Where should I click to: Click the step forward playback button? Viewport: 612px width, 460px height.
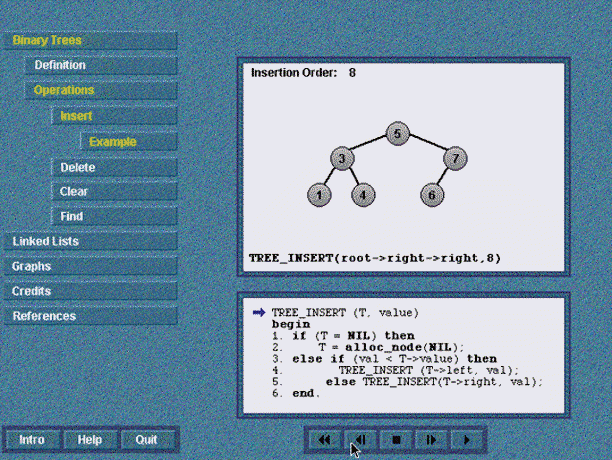tap(431, 440)
